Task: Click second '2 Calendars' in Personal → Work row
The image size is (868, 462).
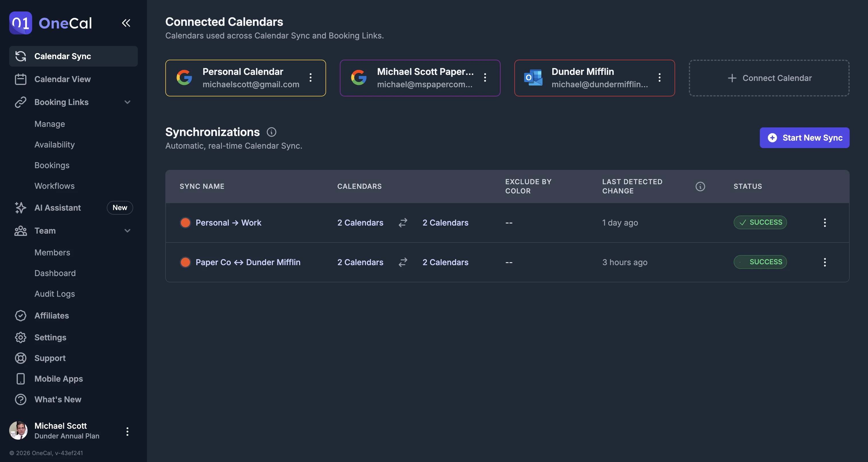Action: (x=445, y=223)
